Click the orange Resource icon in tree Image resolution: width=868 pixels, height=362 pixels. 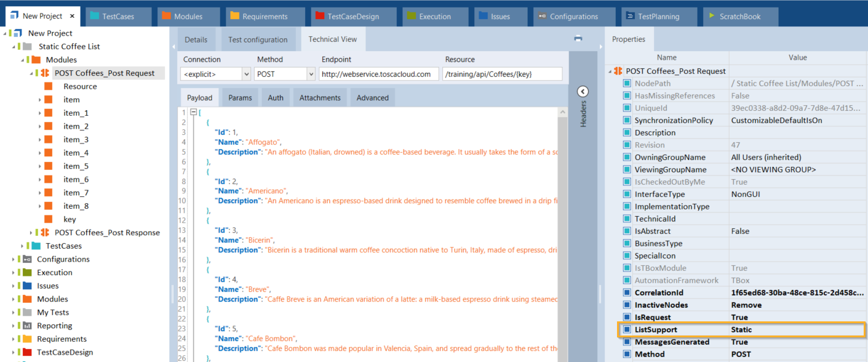click(49, 87)
